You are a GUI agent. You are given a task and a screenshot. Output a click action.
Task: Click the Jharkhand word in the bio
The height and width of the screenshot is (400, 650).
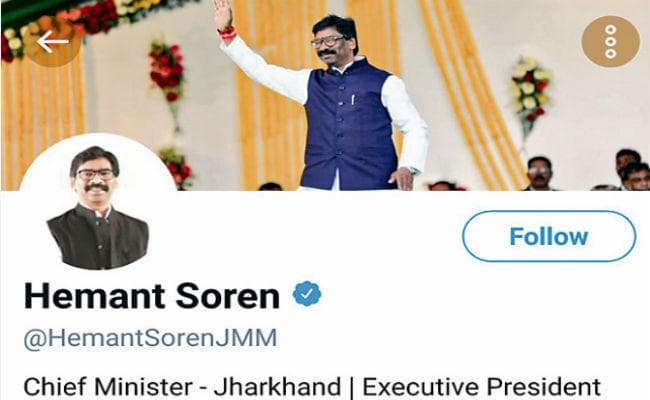[277, 386]
